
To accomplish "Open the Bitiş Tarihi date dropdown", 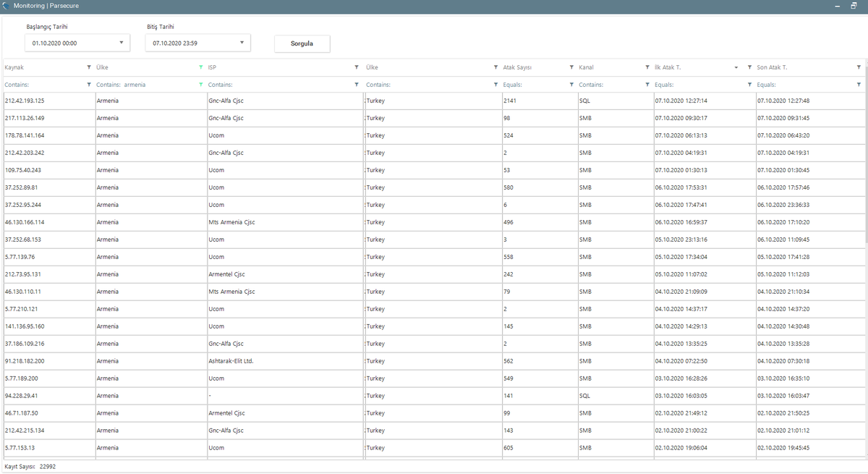I will (x=242, y=43).
